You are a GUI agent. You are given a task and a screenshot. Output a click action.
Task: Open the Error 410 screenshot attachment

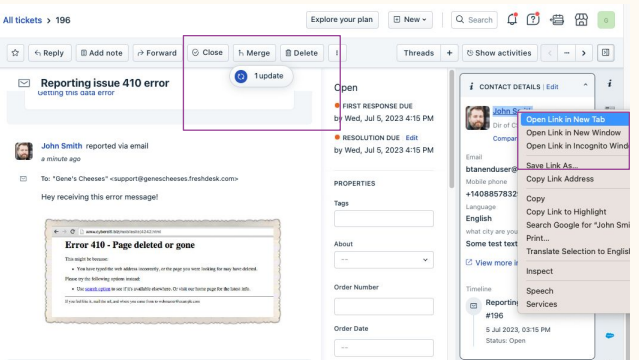[x=163, y=271]
